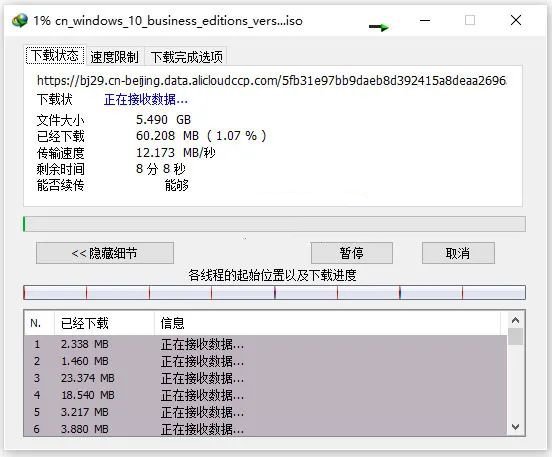Select thread row 1 with 2.338 MB
Viewport: 552px width, 457px height.
click(265, 344)
